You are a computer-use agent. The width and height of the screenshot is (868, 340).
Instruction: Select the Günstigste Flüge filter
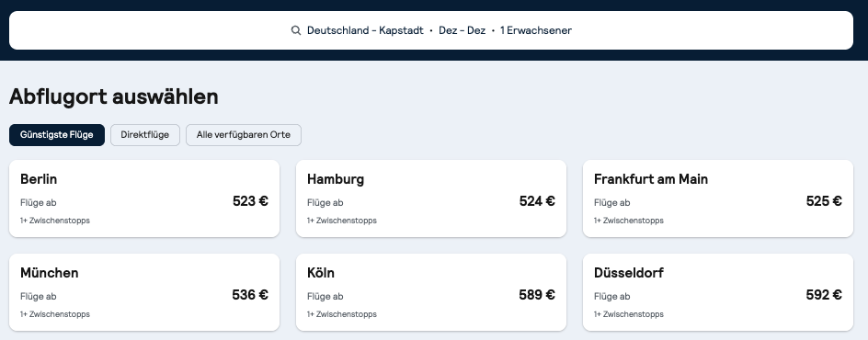click(56, 135)
